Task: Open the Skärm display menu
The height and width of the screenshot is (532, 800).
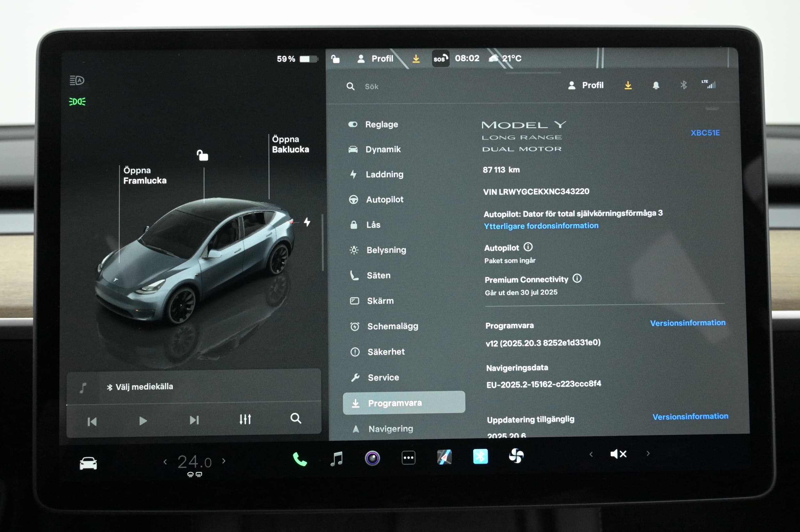Action: 372,301
